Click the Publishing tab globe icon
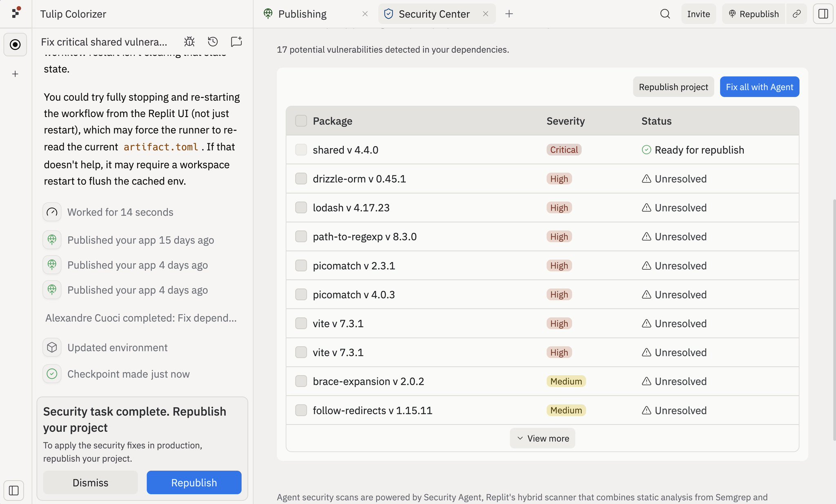Viewport: 836px width, 504px height. point(268,14)
